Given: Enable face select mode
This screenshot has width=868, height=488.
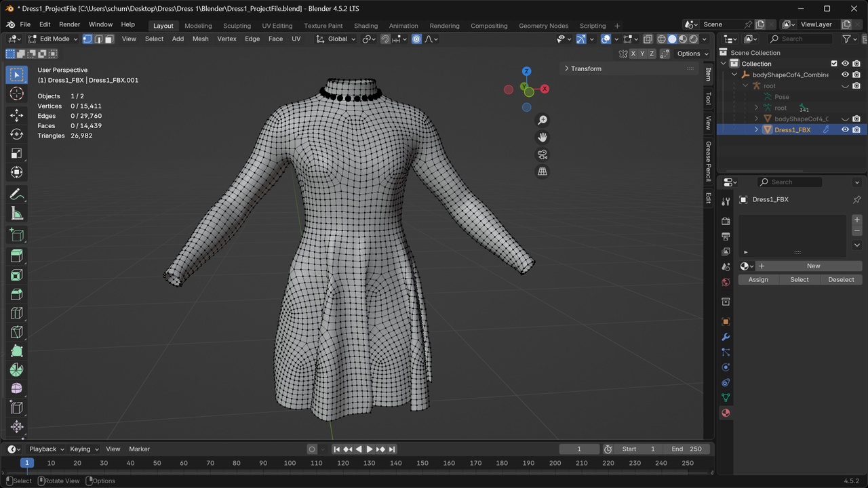Looking at the screenshot, I should coord(109,39).
